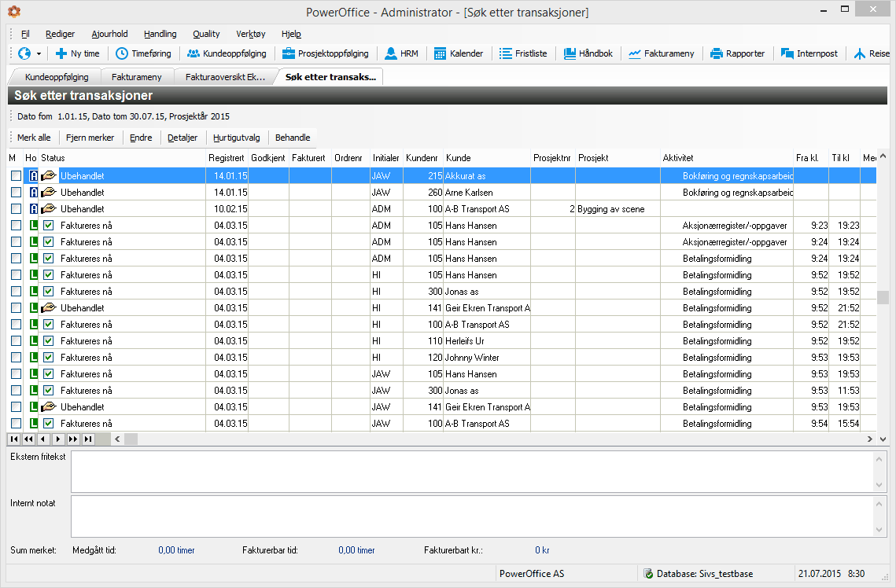The width and height of the screenshot is (896, 588).
Task: Tick checkbox for Bygging av scene row
Action: tap(16, 209)
